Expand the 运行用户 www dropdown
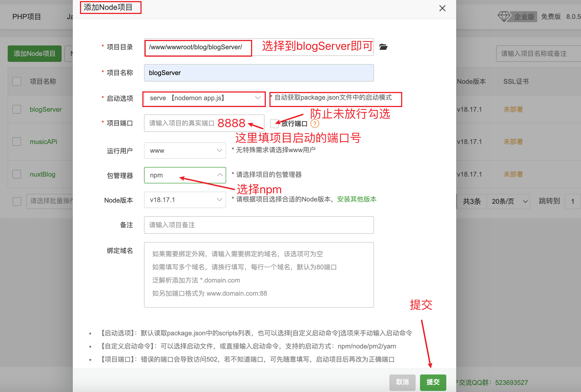 point(185,151)
